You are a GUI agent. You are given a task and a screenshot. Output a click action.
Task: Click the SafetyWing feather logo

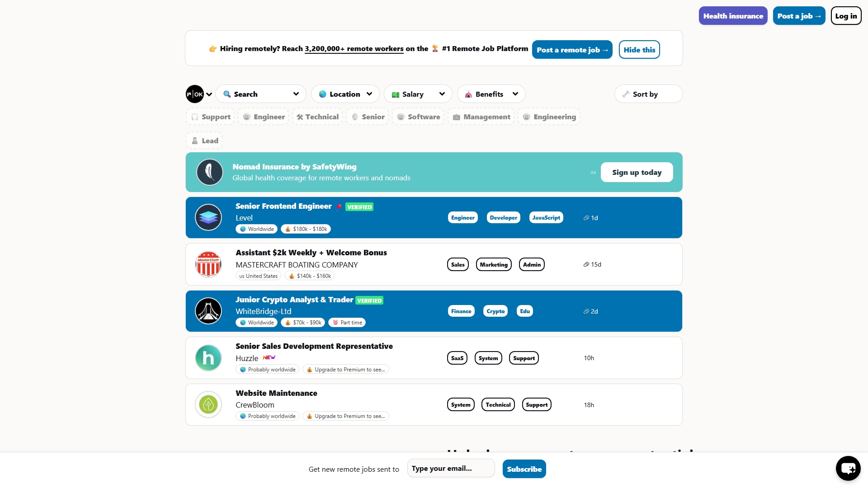pos(210,172)
